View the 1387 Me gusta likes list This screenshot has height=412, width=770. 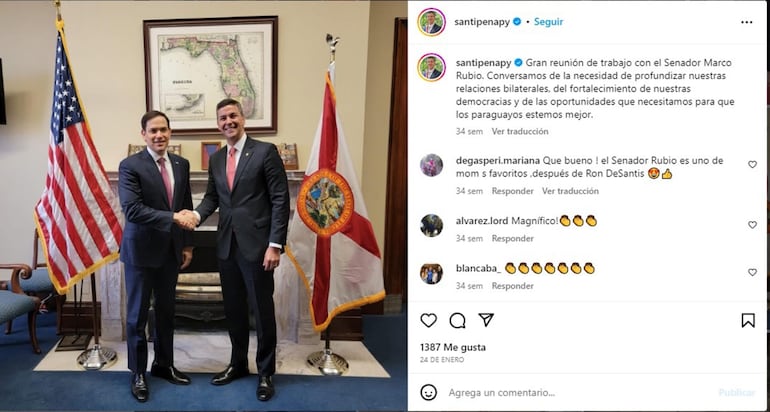[x=453, y=347]
